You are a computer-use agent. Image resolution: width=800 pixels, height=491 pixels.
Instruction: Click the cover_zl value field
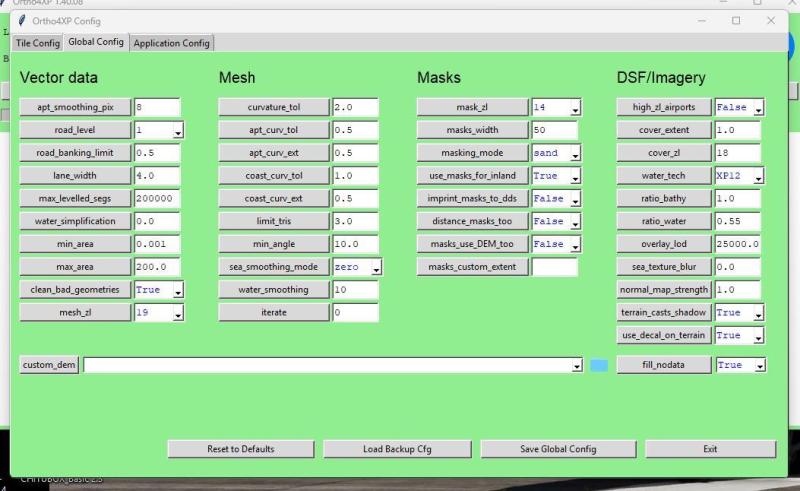click(737, 153)
